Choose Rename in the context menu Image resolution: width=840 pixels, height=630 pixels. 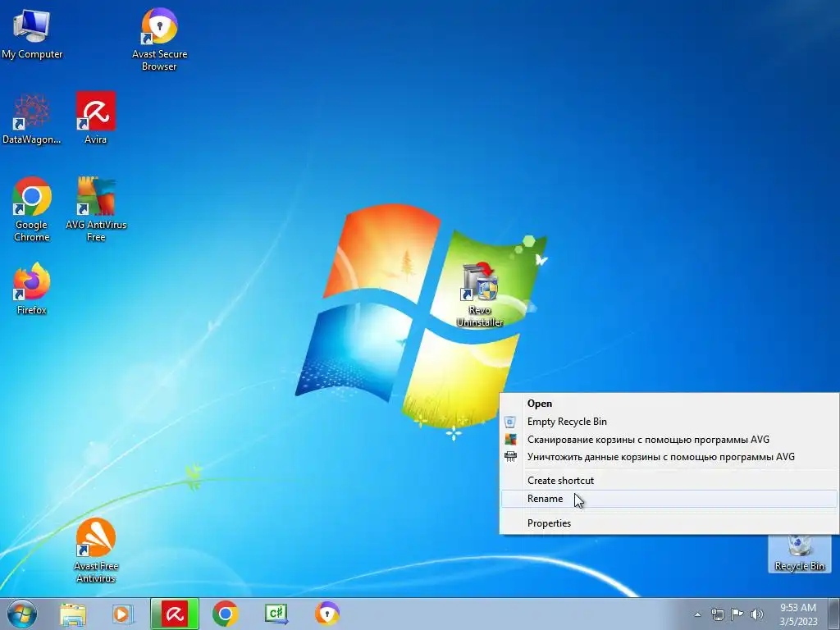[x=669, y=498]
